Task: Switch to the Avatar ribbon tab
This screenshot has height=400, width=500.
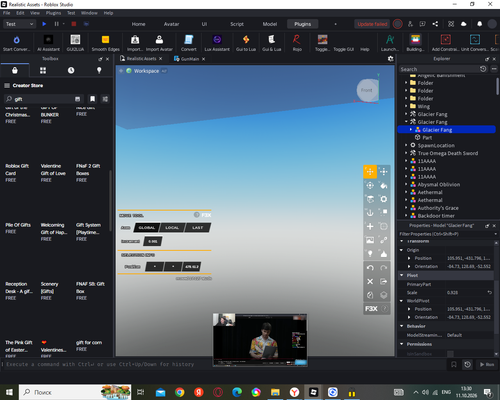Action: coord(171,24)
